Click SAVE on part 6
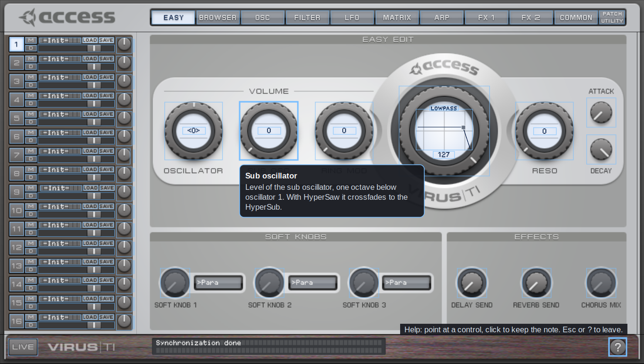644x364 pixels. tap(106, 133)
